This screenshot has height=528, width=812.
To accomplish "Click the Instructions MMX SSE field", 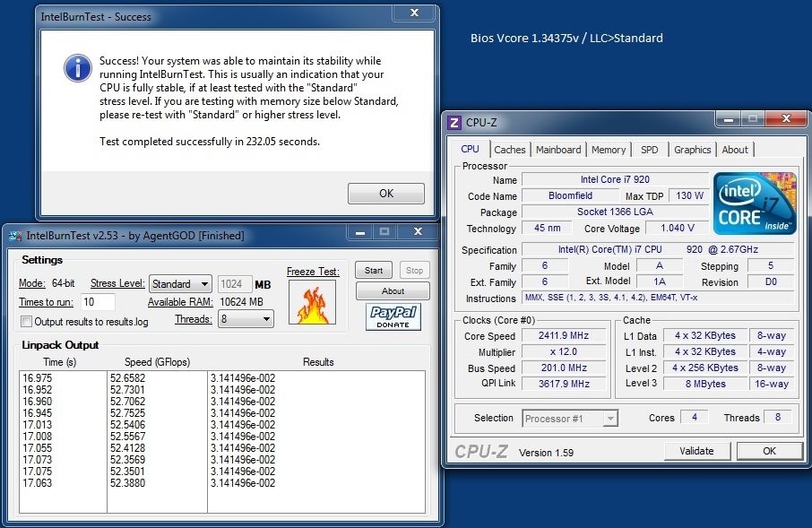I will coord(658,298).
